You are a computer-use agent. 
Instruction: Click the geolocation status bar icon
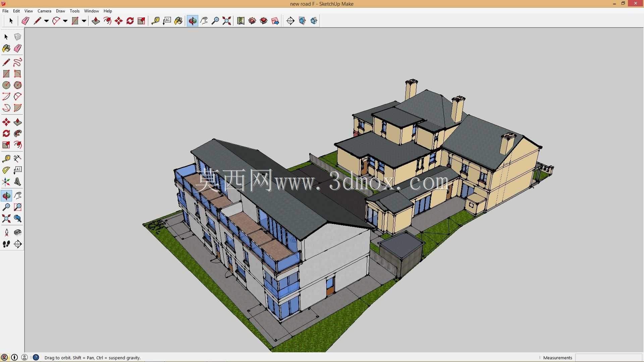click(4, 357)
